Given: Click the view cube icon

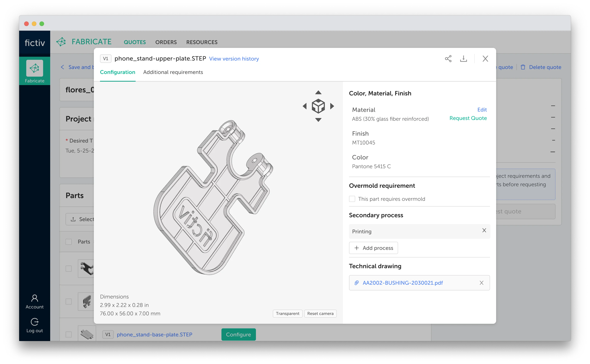Looking at the screenshot, I should point(318,106).
